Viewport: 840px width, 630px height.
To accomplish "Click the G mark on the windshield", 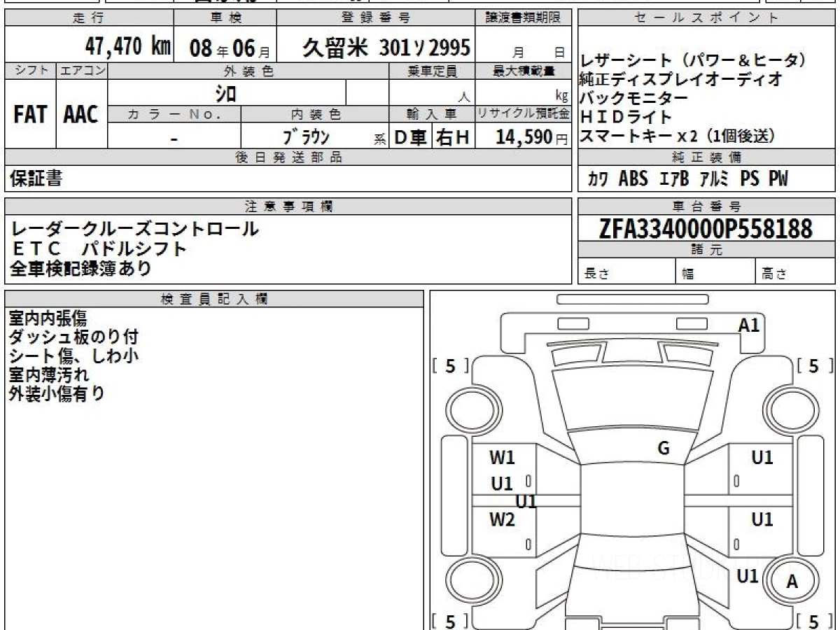I will click(x=664, y=449).
